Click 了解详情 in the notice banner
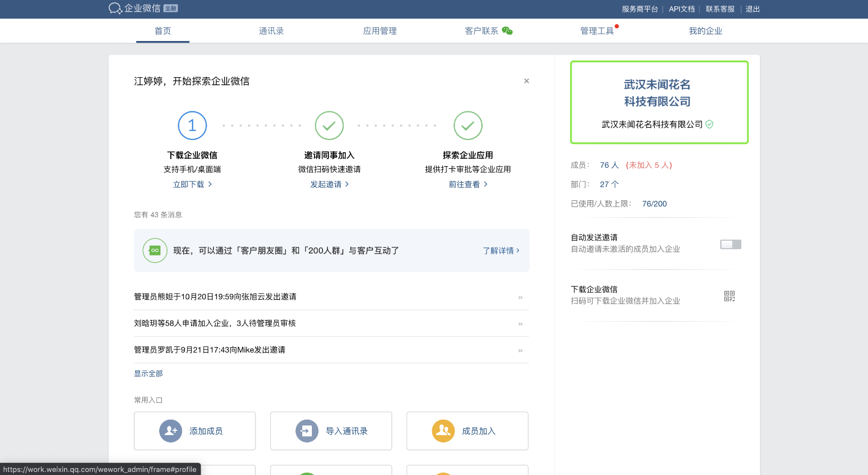The width and height of the screenshot is (868, 475). click(x=501, y=251)
